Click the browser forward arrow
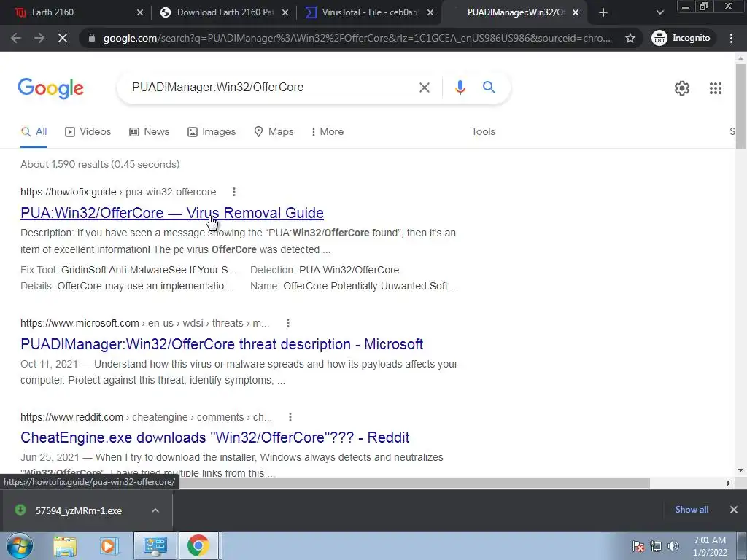 pos(39,38)
